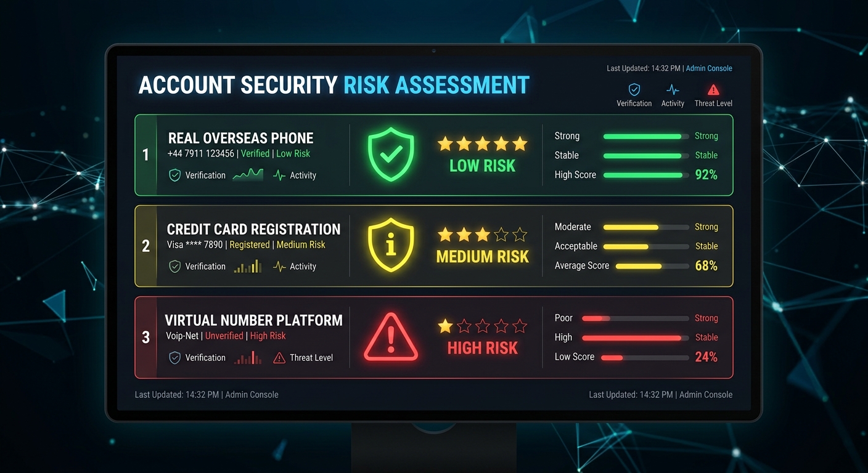
Task: Select the row number 2 tab
Action: (146, 246)
